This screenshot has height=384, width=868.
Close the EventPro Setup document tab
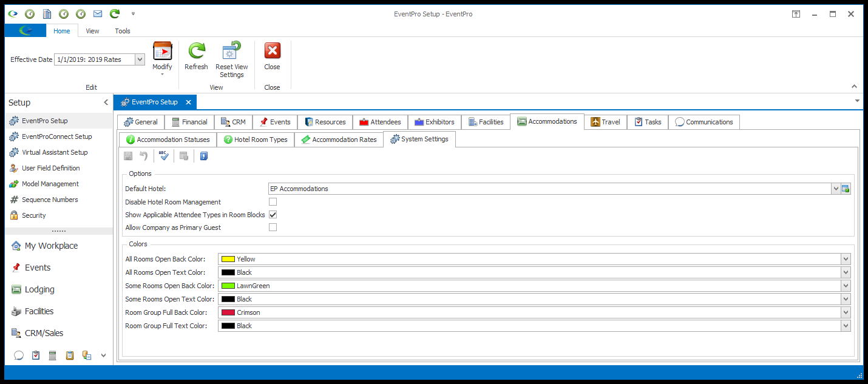click(x=188, y=103)
